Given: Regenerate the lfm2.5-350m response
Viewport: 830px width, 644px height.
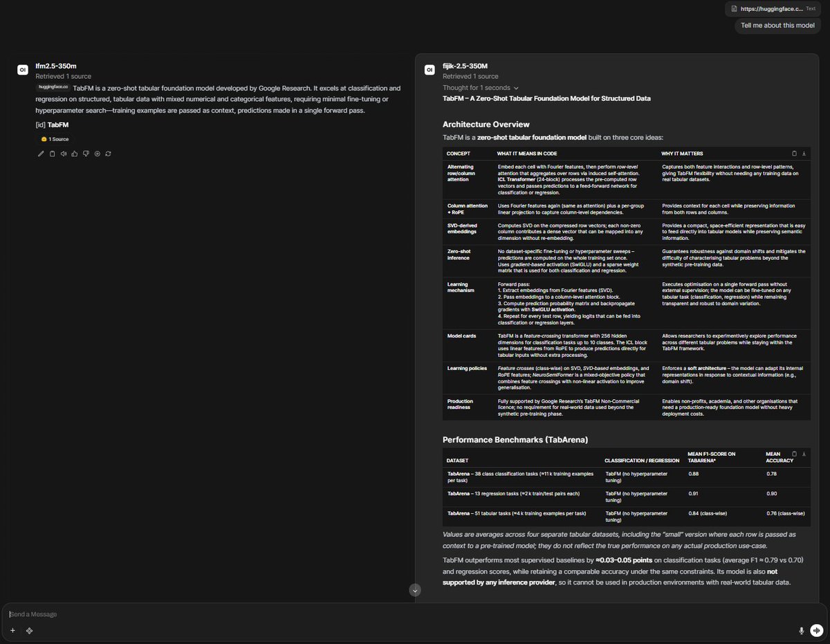Looking at the screenshot, I should pos(108,154).
